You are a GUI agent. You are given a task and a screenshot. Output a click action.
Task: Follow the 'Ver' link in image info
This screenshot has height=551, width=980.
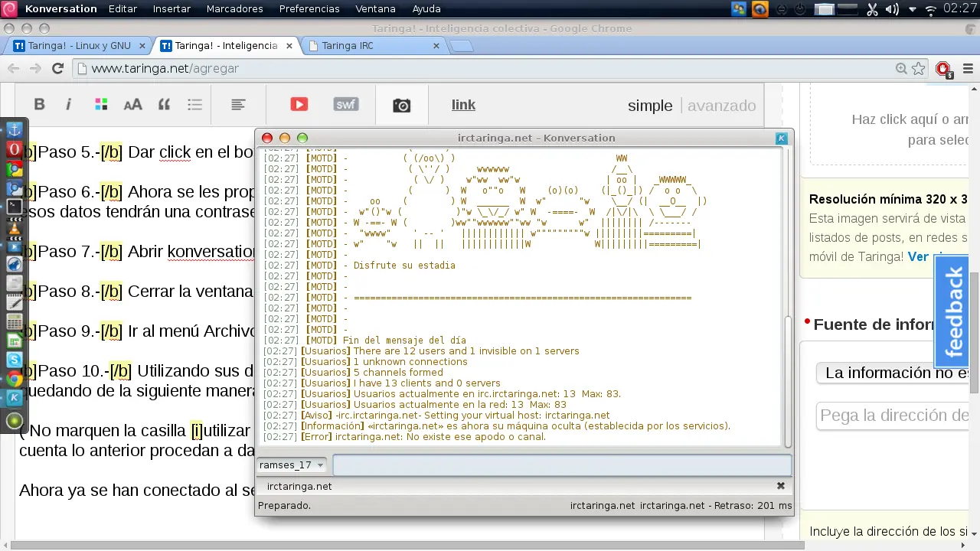click(x=917, y=256)
